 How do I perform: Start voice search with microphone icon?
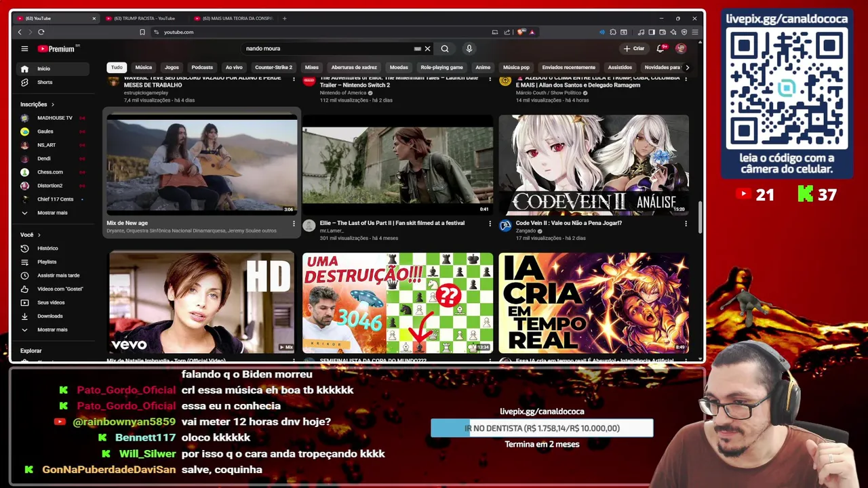click(469, 49)
